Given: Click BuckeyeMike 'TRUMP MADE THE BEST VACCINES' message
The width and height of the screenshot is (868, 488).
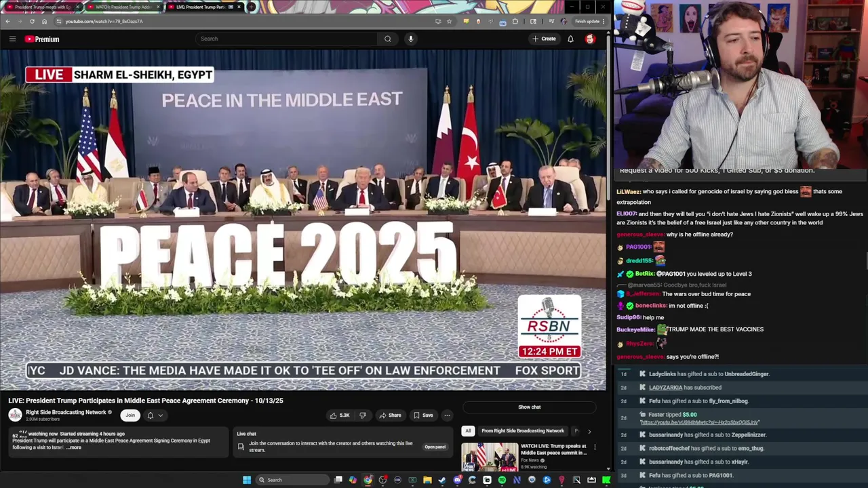Looking at the screenshot, I should point(690,329).
